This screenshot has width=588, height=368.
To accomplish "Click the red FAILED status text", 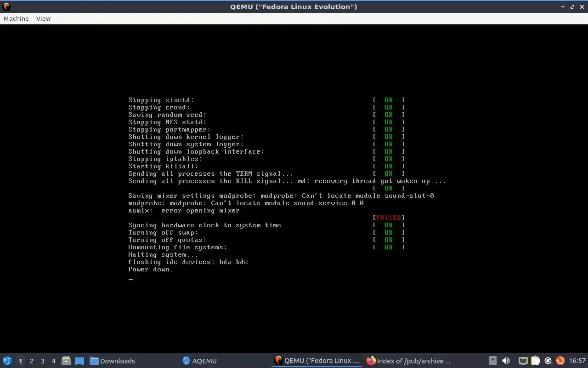I will (389, 218).
